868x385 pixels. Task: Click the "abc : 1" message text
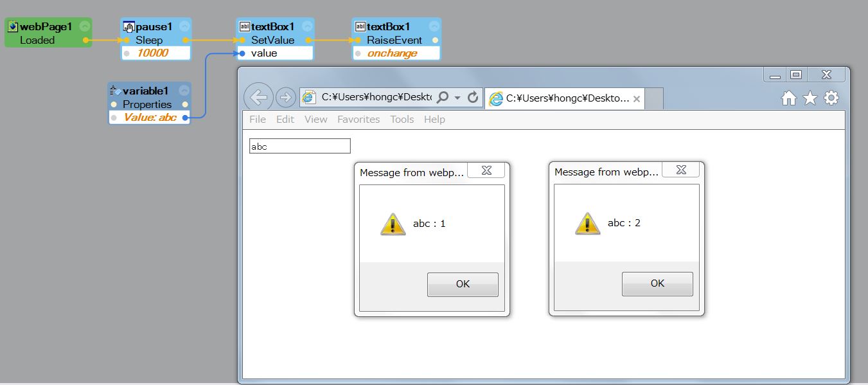(x=429, y=224)
